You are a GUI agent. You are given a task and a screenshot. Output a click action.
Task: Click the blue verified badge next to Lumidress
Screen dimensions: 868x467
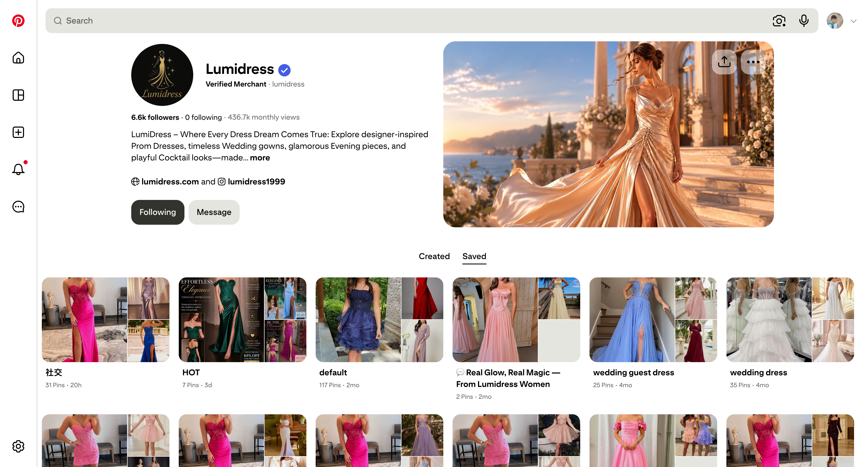pyautogui.click(x=284, y=70)
